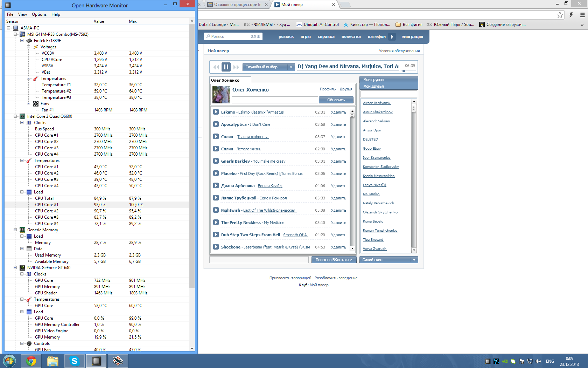Click the Поиск по ВКонтакте button
The image size is (588, 368).
(334, 260)
